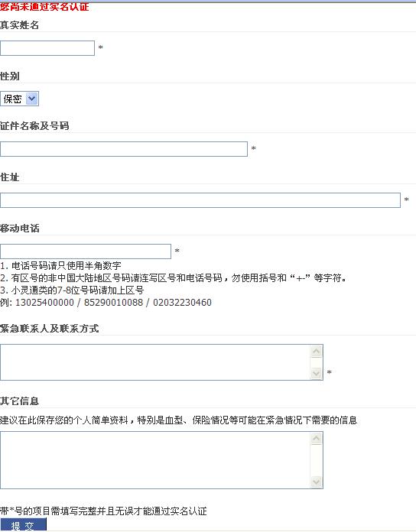Click the asterisk beside the 住址 field
The width and height of the screenshot is (416, 532).
[x=407, y=199]
